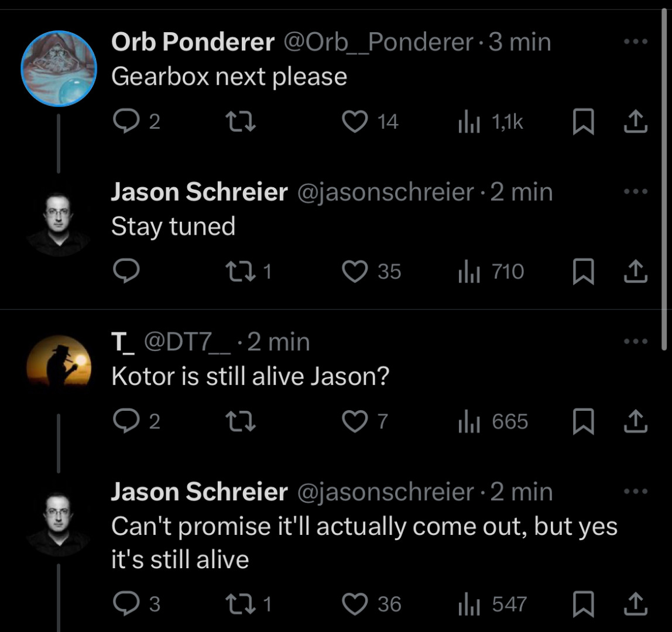Viewport: 672px width, 632px height.
Task: Open Orb Ponderer's profile picture
Action: click(x=59, y=69)
